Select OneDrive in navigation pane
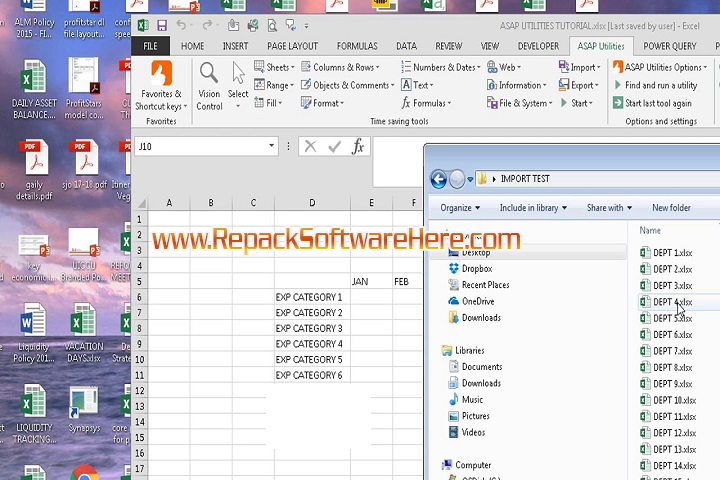The width and height of the screenshot is (720, 480). click(x=472, y=301)
